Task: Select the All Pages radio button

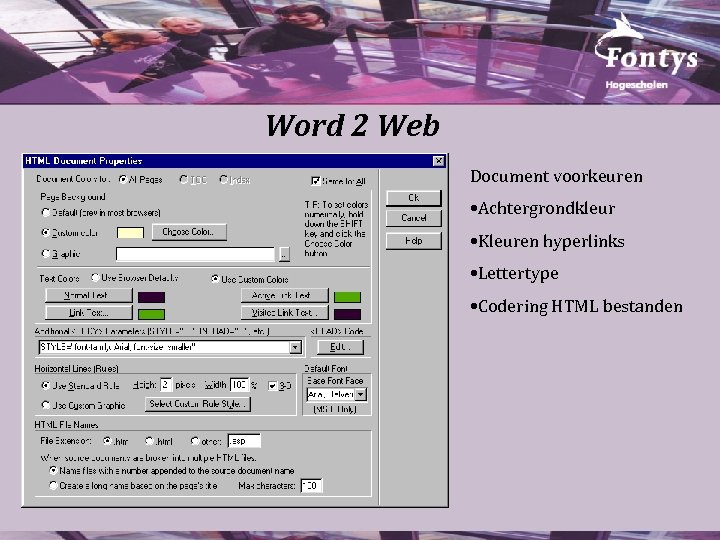Action: (123, 180)
